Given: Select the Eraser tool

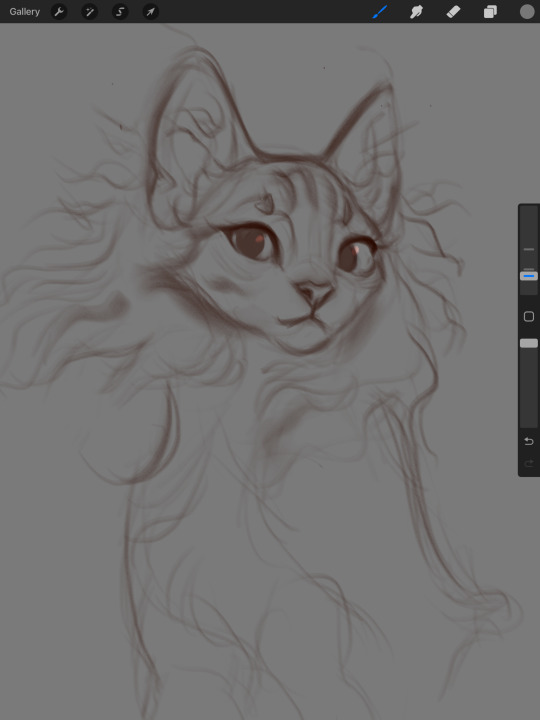Looking at the screenshot, I should click(453, 12).
